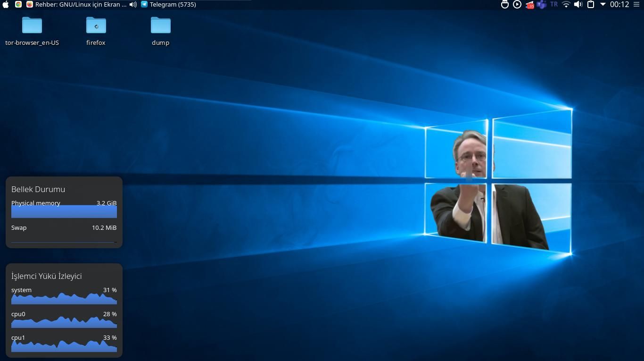Click the Firefox icon of the Rehber task

tap(30, 4)
